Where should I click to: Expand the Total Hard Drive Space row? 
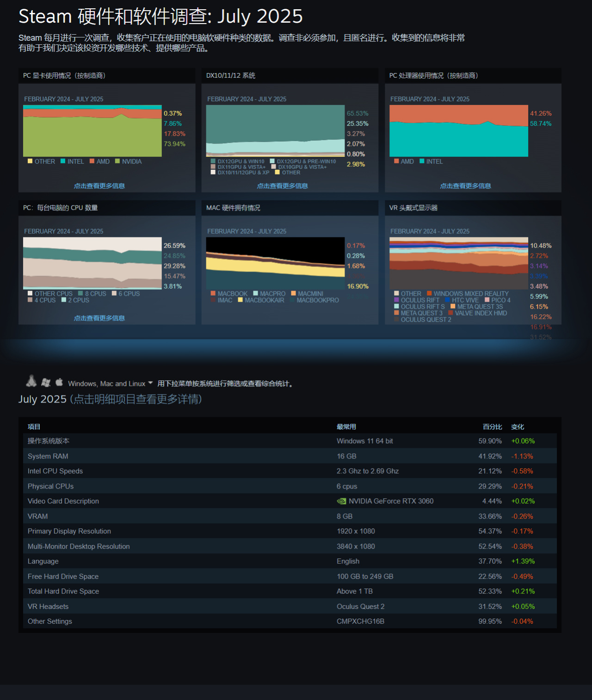tap(290, 591)
